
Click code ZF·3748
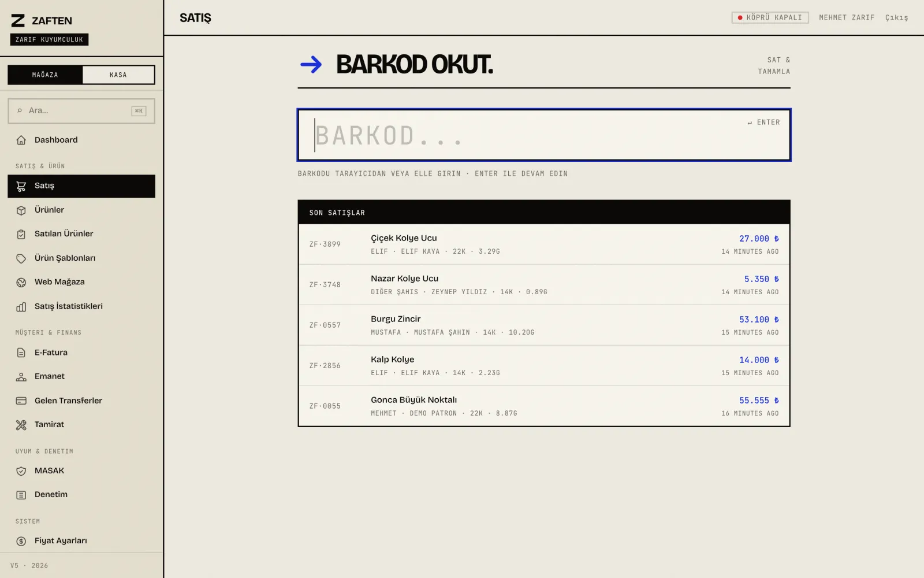pyautogui.click(x=325, y=285)
